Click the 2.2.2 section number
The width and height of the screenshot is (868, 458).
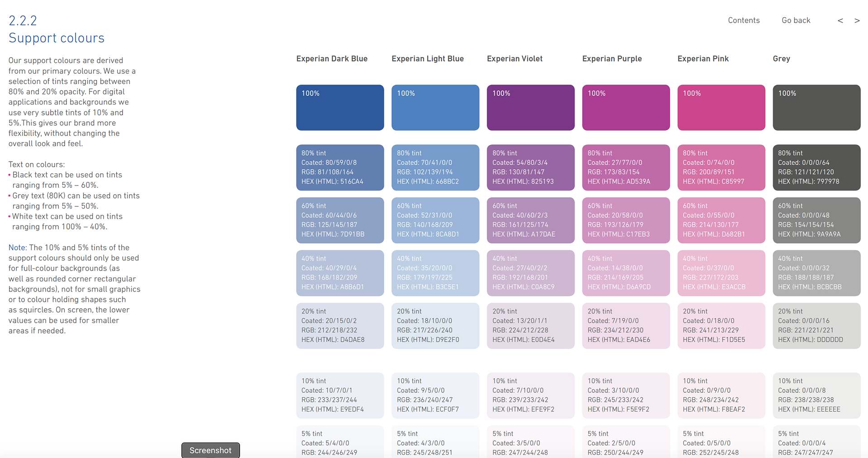23,20
